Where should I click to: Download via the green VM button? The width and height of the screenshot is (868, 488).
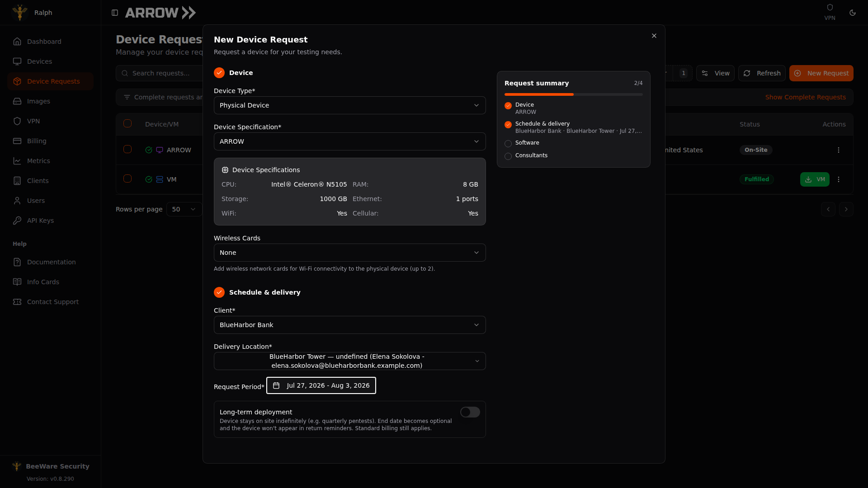pos(815,179)
